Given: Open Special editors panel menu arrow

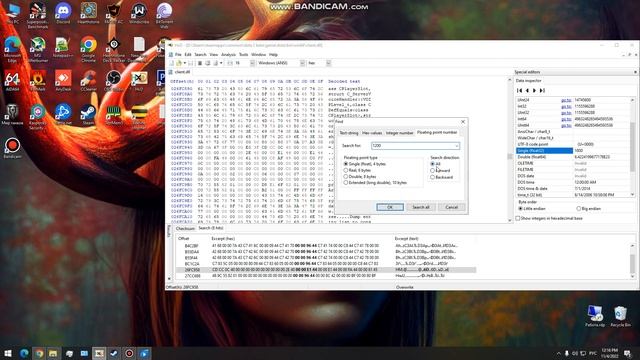Looking at the screenshot, I should click(x=635, y=72).
